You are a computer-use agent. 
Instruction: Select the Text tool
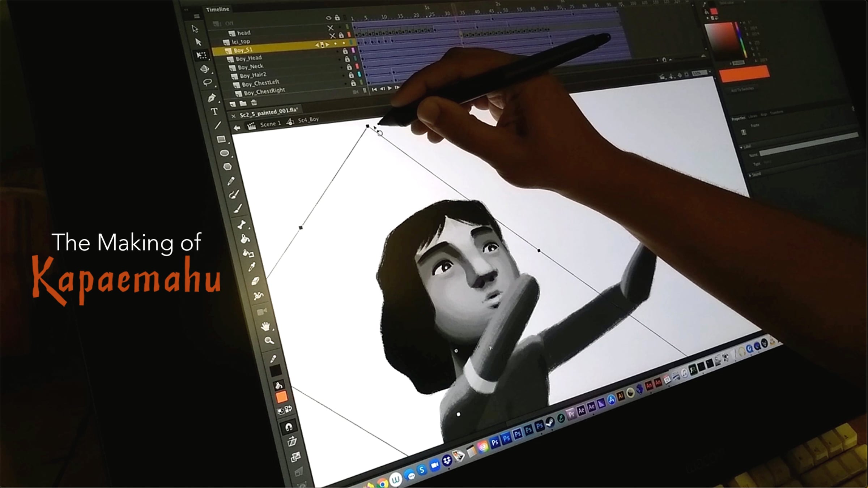tap(215, 111)
